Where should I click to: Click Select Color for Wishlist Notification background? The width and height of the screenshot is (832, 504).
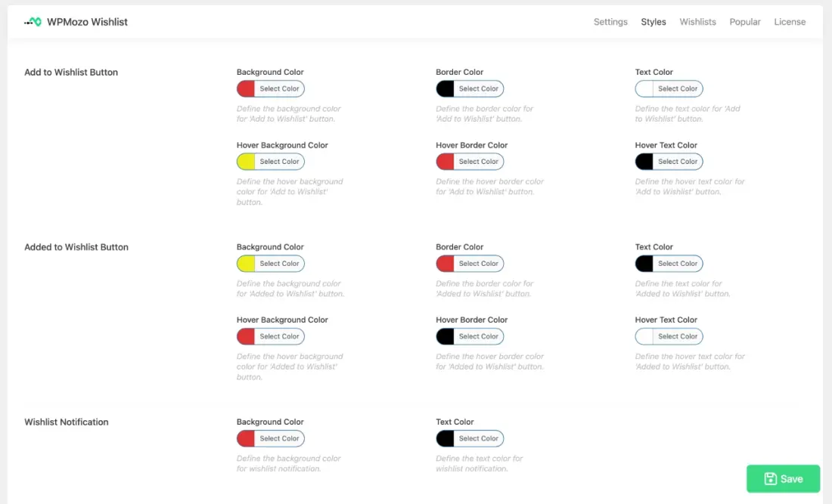279,438
